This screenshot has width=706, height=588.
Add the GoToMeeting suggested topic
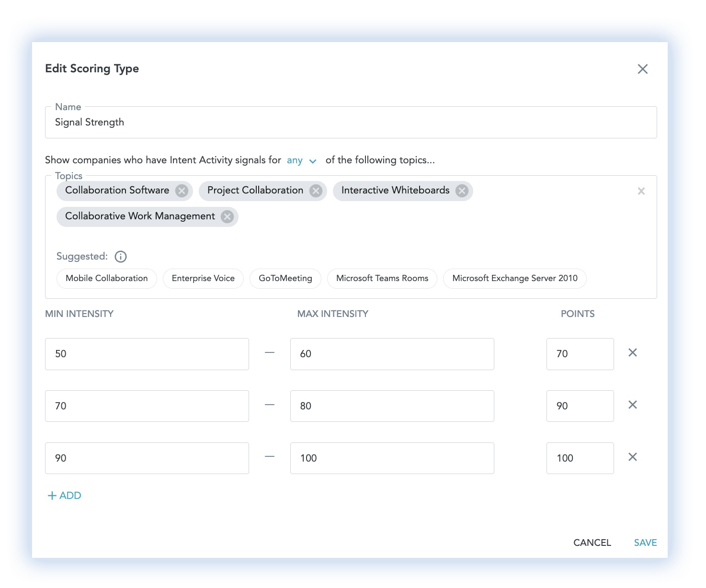coord(285,279)
